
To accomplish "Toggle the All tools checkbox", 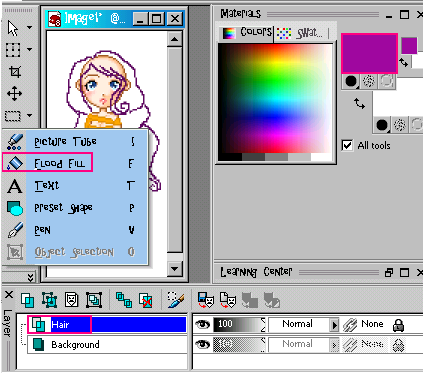I will tap(347, 146).
